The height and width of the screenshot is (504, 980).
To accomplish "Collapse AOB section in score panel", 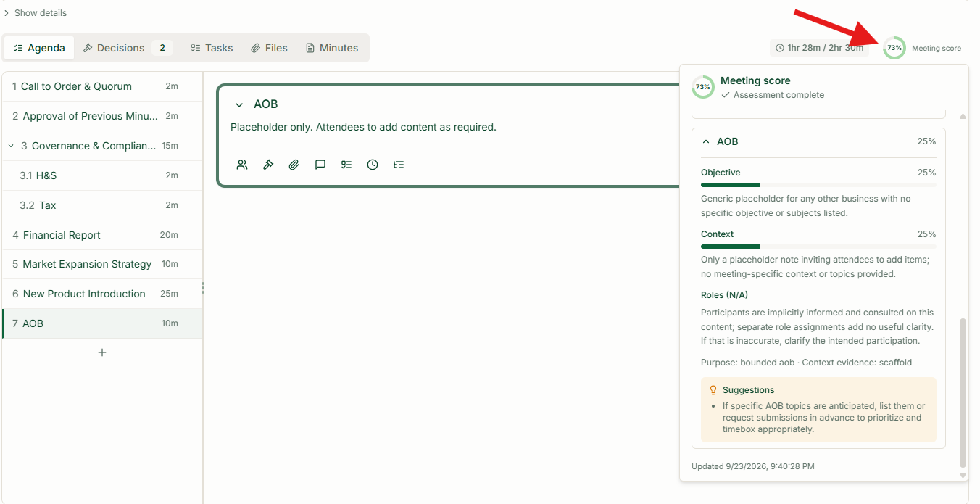I will point(706,141).
